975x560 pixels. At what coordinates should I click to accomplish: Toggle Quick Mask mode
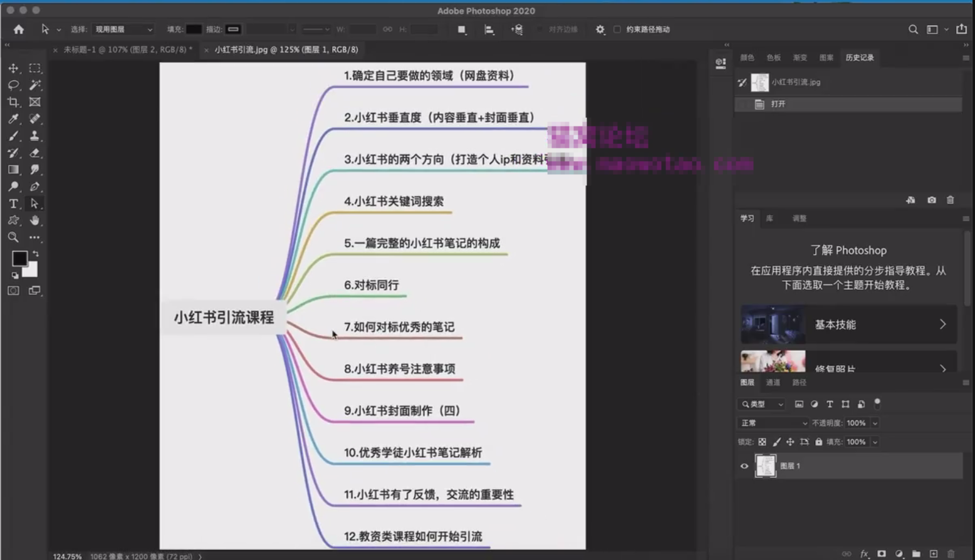[13, 291]
